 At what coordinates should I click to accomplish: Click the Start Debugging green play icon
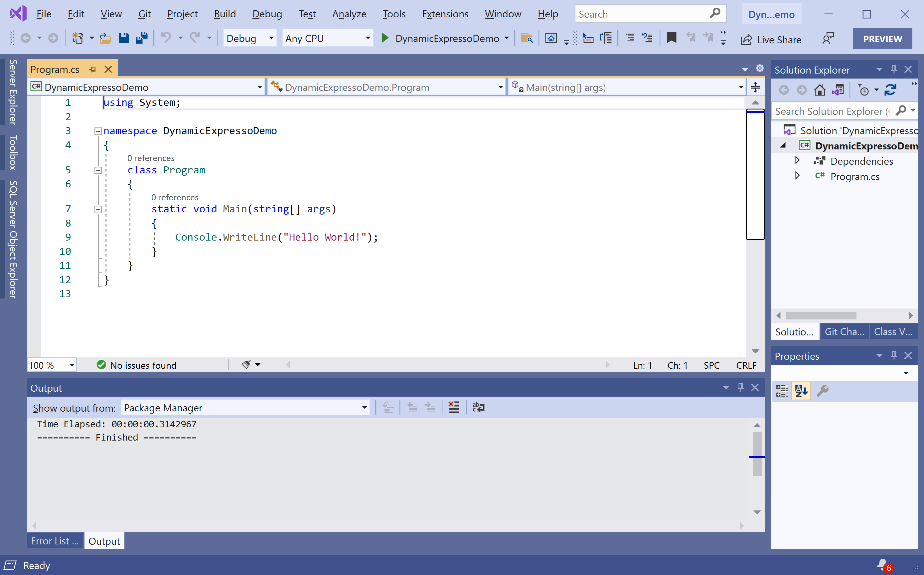coord(385,38)
